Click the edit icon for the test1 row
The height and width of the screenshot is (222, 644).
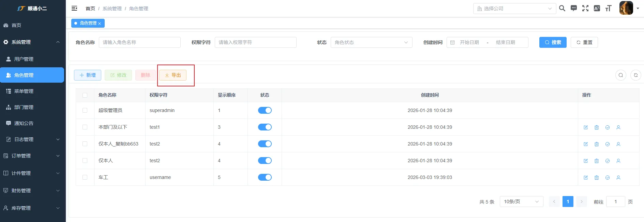click(586, 127)
